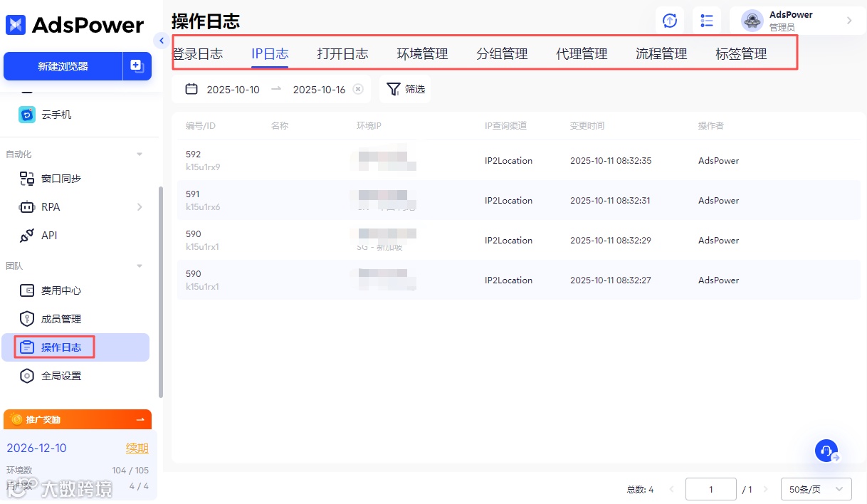The width and height of the screenshot is (867, 504).
Task: Click the 操作日志 clipboard icon
Action: click(27, 347)
